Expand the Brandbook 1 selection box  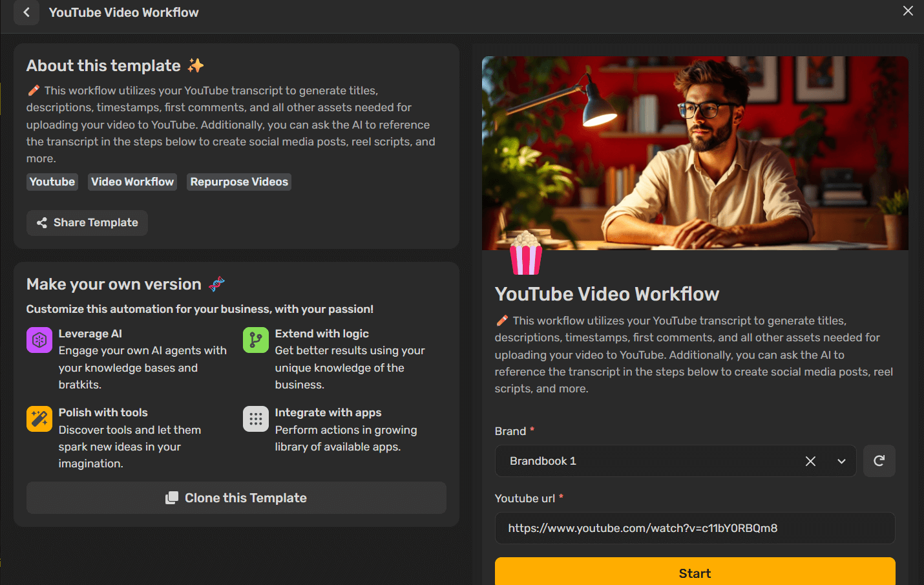(x=675, y=461)
